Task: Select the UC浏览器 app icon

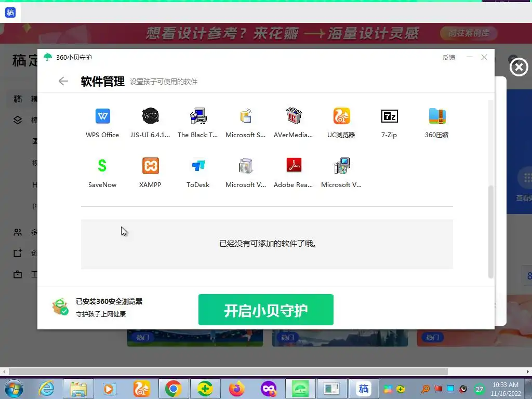Action: [x=341, y=116]
